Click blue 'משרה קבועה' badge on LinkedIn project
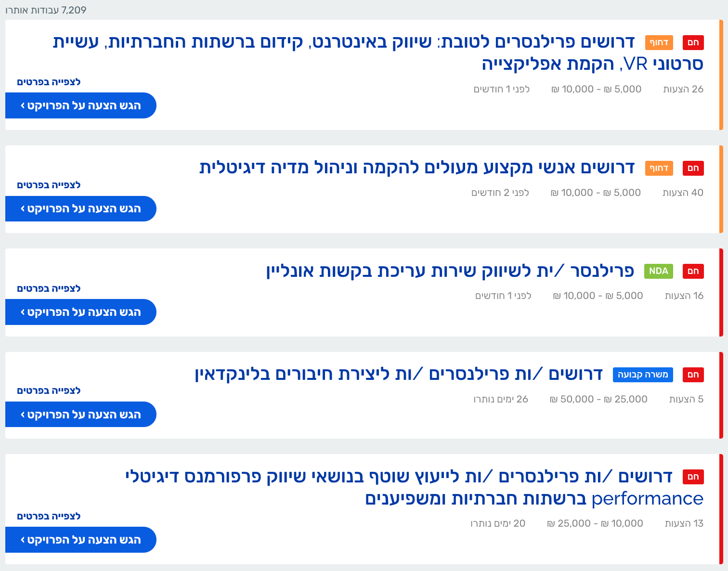Image resolution: width=728 pixels, height=571 pixels. point(643,375)
